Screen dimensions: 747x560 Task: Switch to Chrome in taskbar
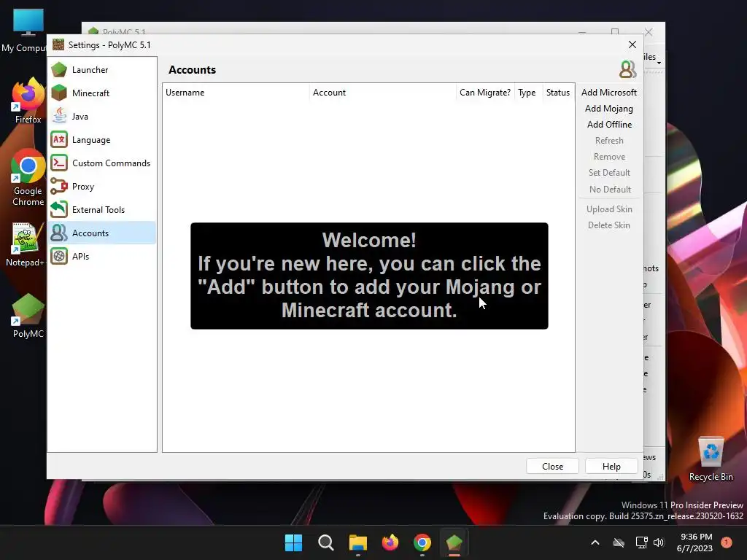[422, 542]
